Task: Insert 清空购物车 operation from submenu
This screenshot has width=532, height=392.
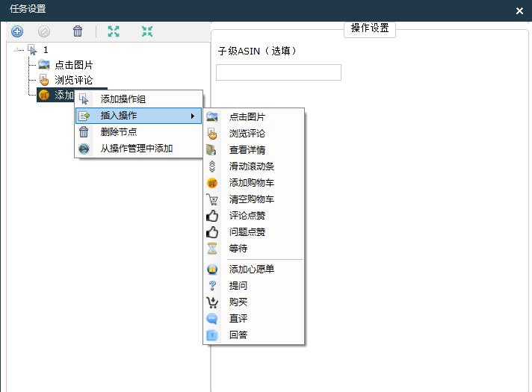Action: click(254, 199)
